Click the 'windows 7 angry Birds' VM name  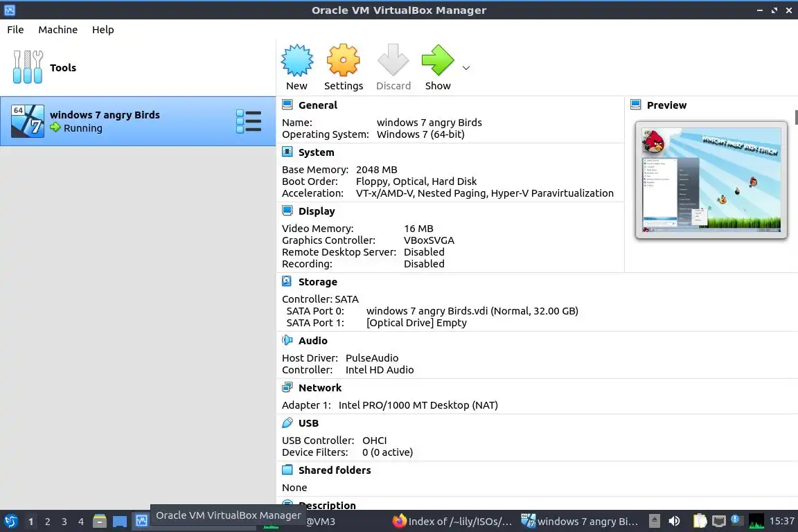pyautogui.click(x=105, y=115)
